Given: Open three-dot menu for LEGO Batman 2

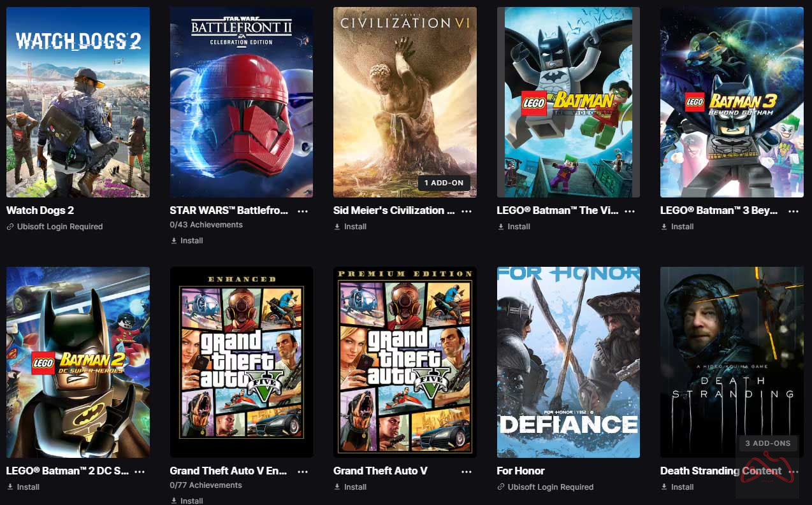Looking at the screenshot, I should tap(140, 471).
